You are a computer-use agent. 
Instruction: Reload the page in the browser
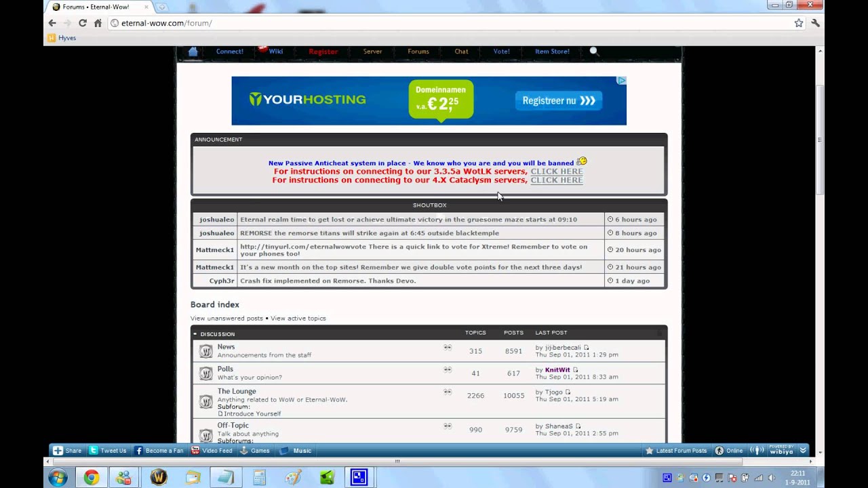pos(82,23)
